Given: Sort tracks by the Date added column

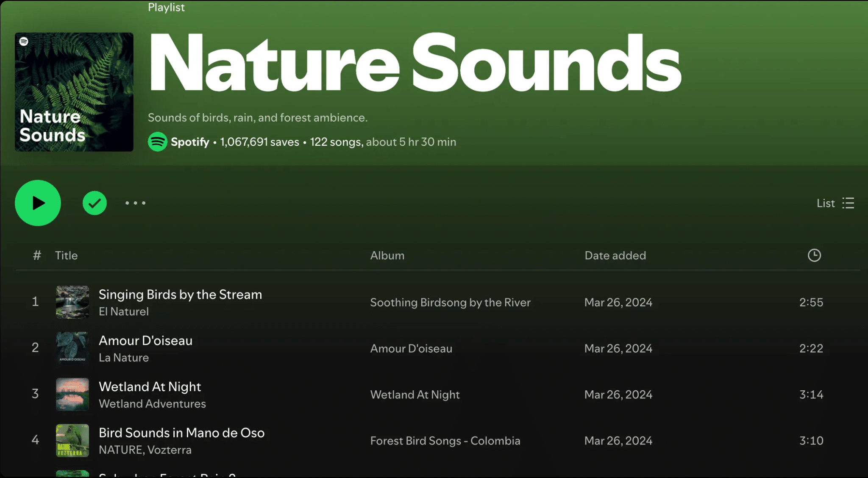Looking at the screenshot, I should coord(615,255).
